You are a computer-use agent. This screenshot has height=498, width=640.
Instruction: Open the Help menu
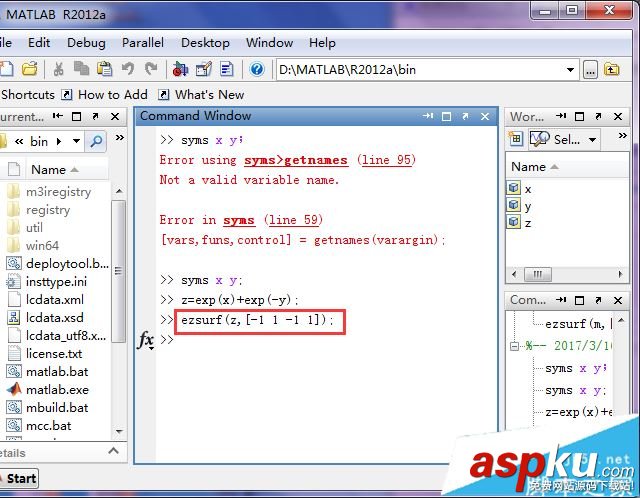click(x=322, y=42)
